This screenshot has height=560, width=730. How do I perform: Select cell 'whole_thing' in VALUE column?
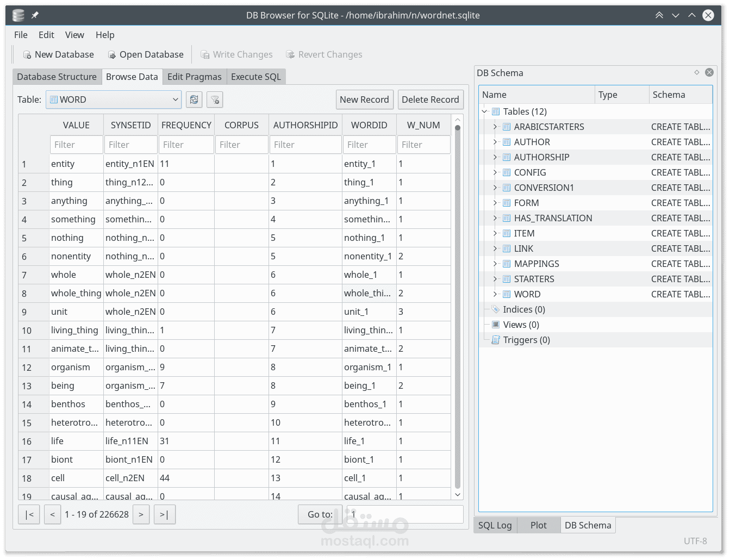tap(76, 293)
